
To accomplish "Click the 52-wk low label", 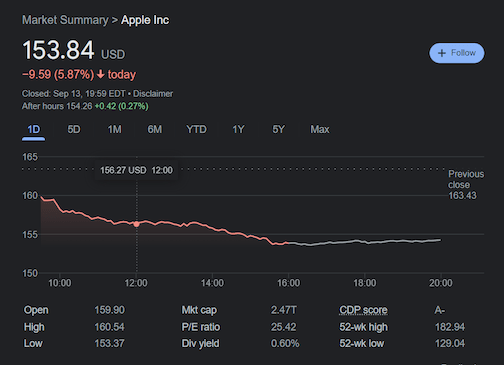I will tap(362, 343).
